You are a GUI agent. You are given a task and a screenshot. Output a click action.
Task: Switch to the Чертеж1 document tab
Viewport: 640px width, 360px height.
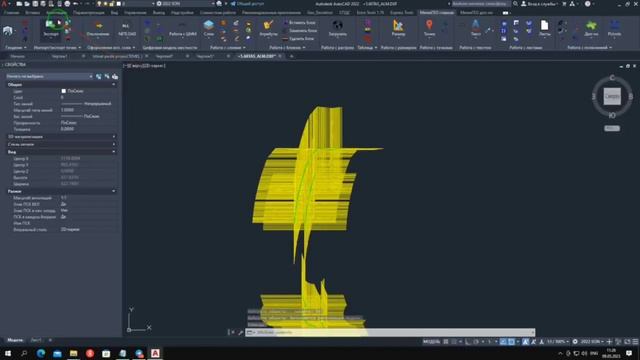(59, 56)
